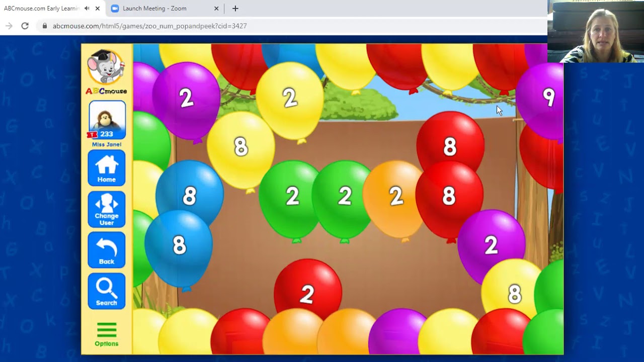
Task: Select the 233 ticket count
Action: pos(107,134)
